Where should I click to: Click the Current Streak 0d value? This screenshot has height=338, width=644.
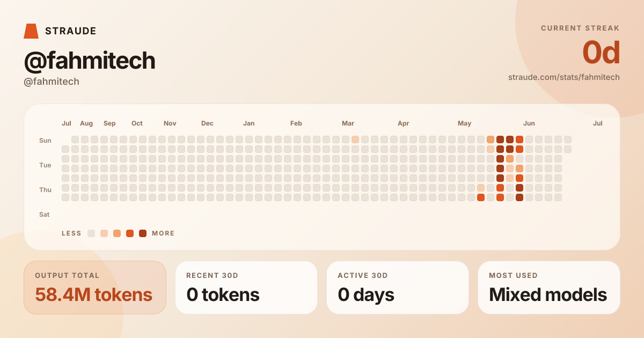coord(601,53)
